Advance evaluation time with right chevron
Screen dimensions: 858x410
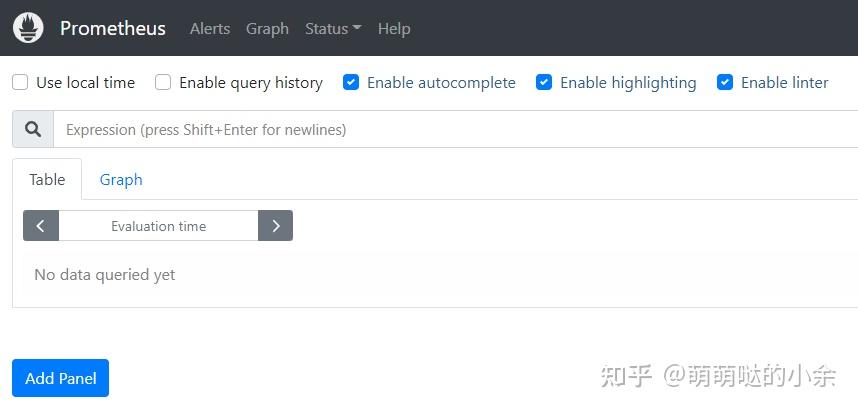point(275,226)
